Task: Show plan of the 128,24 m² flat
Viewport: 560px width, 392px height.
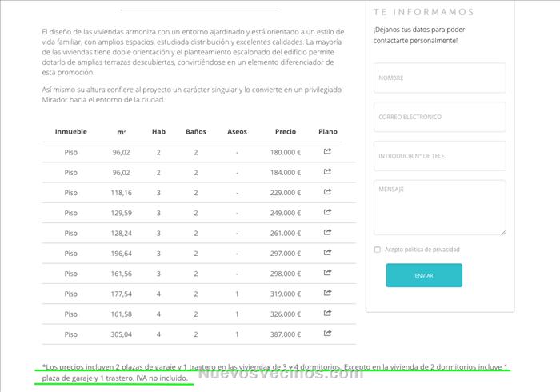Action: click(328, 233)
